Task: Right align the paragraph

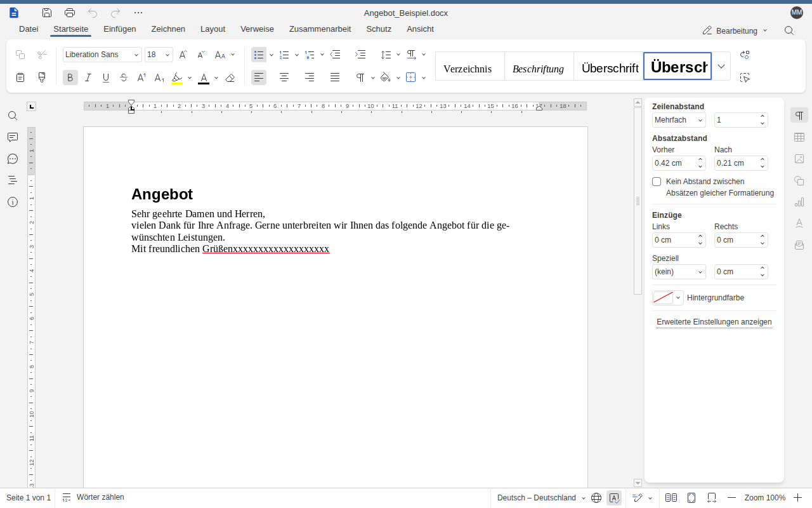Action: point(310,77)
